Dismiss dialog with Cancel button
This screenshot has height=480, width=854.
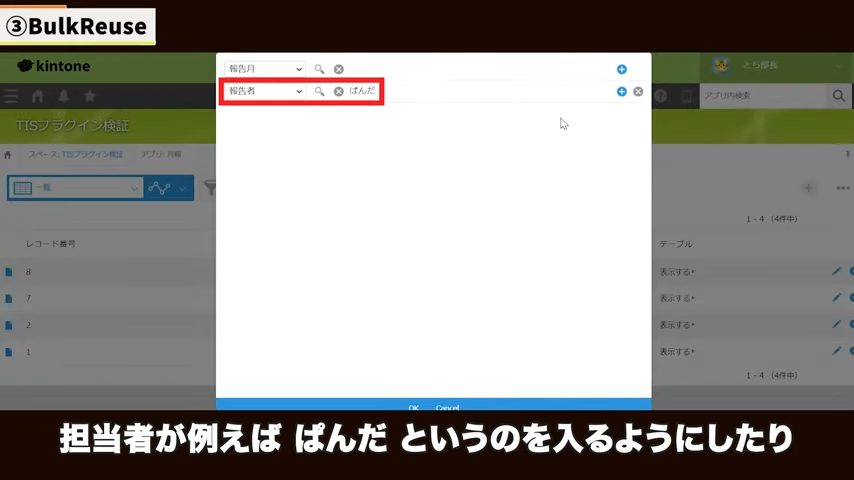coord(447,407)
